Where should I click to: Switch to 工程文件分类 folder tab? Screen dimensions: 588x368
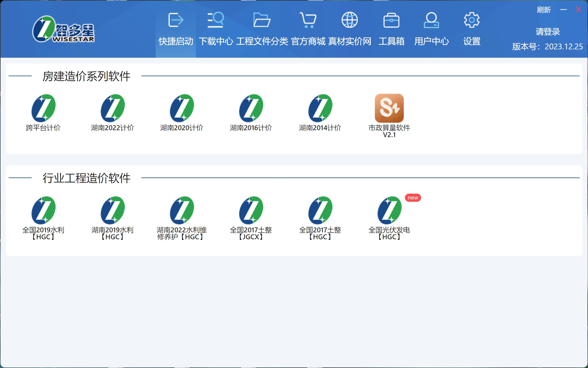click(x=262, y=29)
